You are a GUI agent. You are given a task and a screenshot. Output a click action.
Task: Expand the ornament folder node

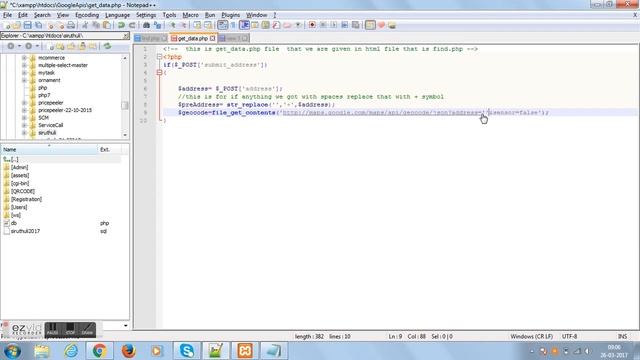point(24,80)
